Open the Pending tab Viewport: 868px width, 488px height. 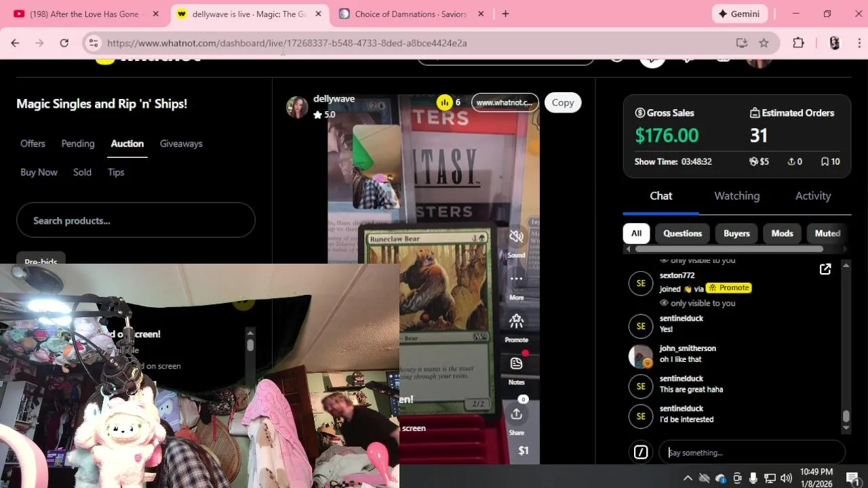tap(78, 144)
